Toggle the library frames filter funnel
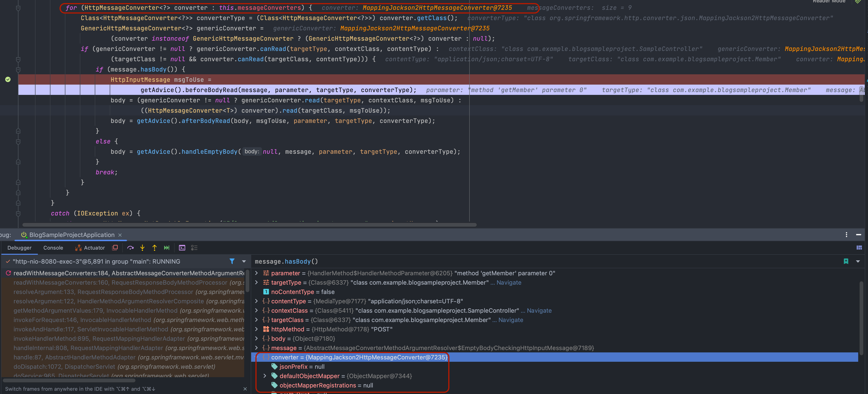868x394 pixels. click(232, 261)
